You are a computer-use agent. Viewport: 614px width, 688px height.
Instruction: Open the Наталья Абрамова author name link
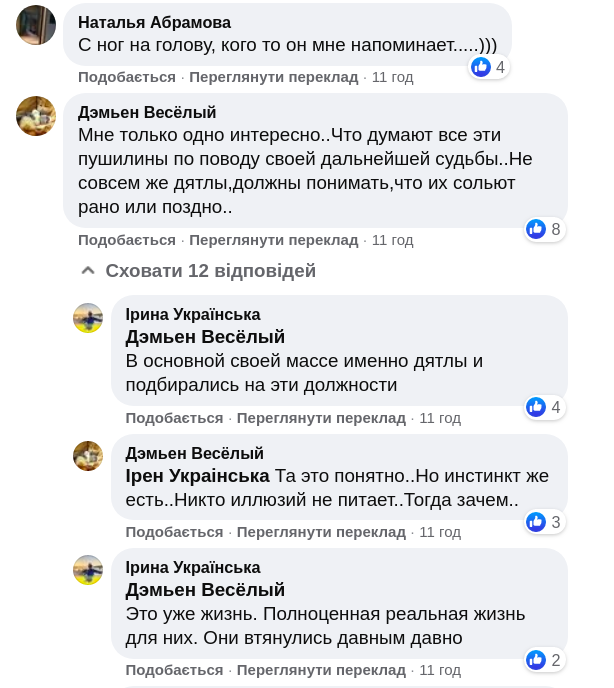pos(154,22)
